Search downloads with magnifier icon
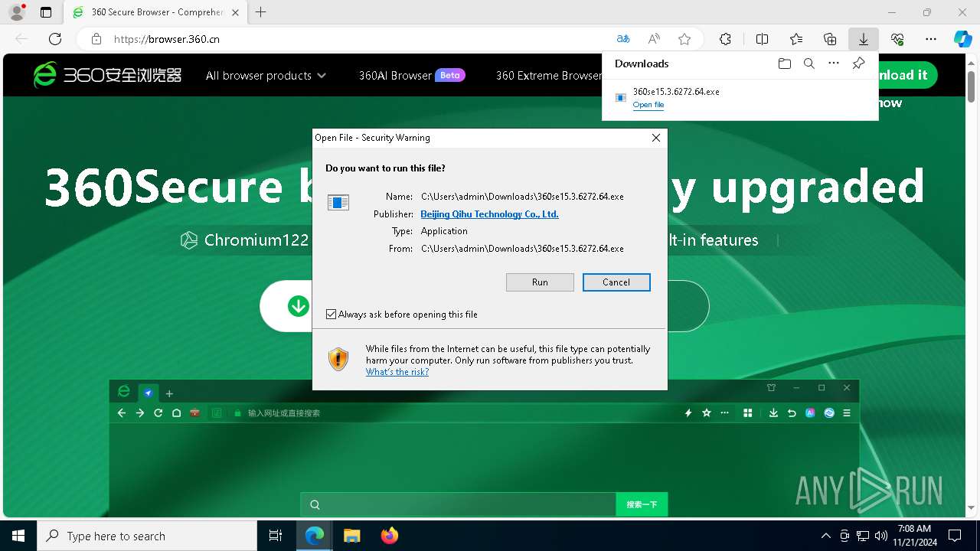 tap(808, 64)
